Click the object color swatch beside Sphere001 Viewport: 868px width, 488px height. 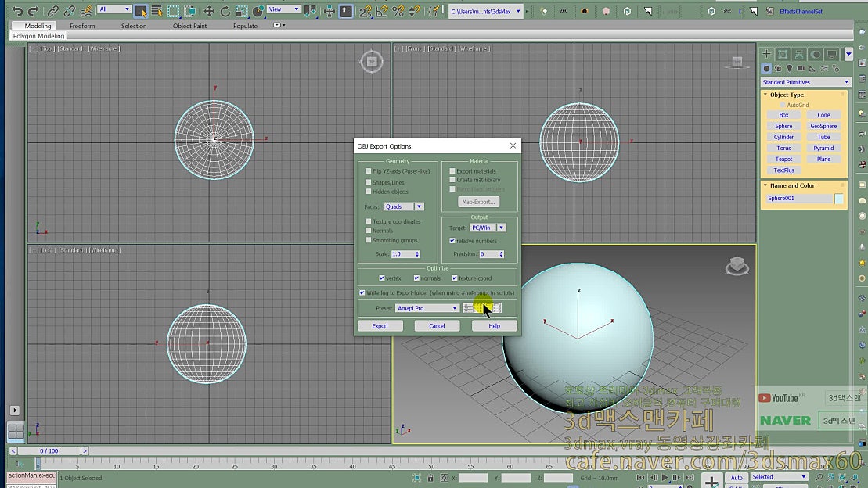[839, 199]
